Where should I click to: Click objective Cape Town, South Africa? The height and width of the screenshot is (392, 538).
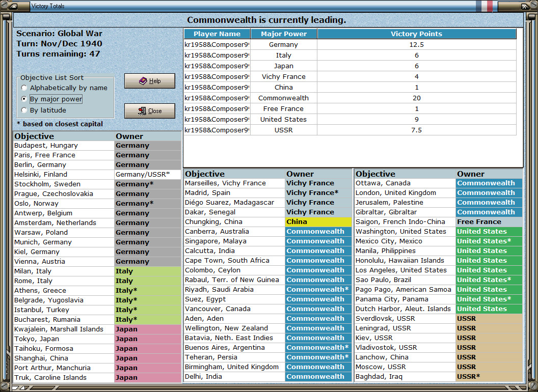(234, 260)
